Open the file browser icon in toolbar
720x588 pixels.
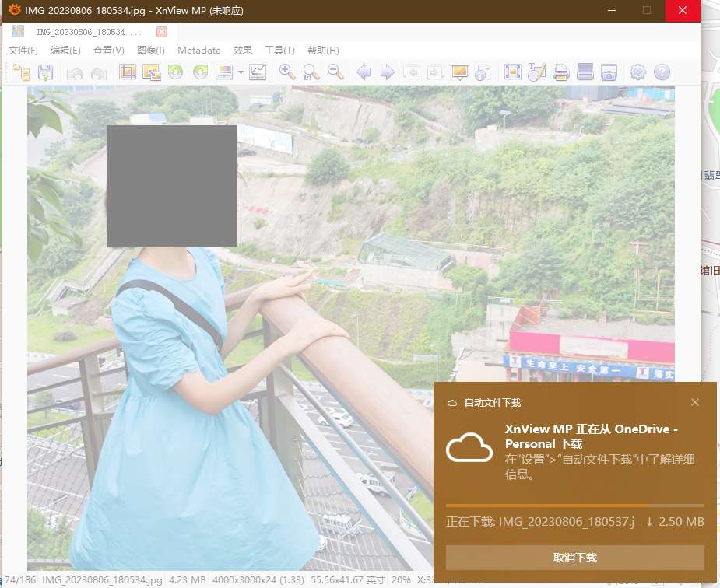pyautogui.click(x=21, y=72)
